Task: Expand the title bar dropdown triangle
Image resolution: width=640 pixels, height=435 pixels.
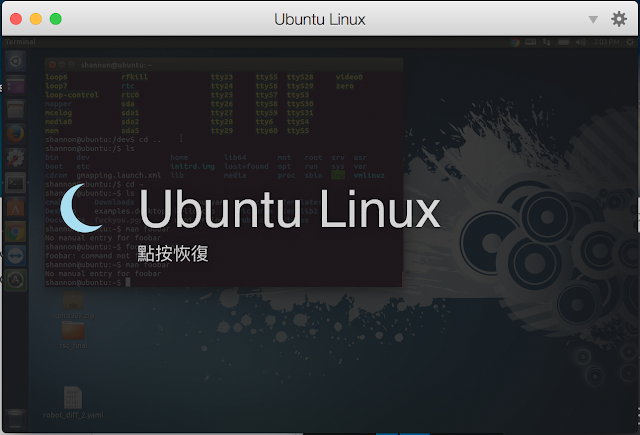Action: [593, 20]
